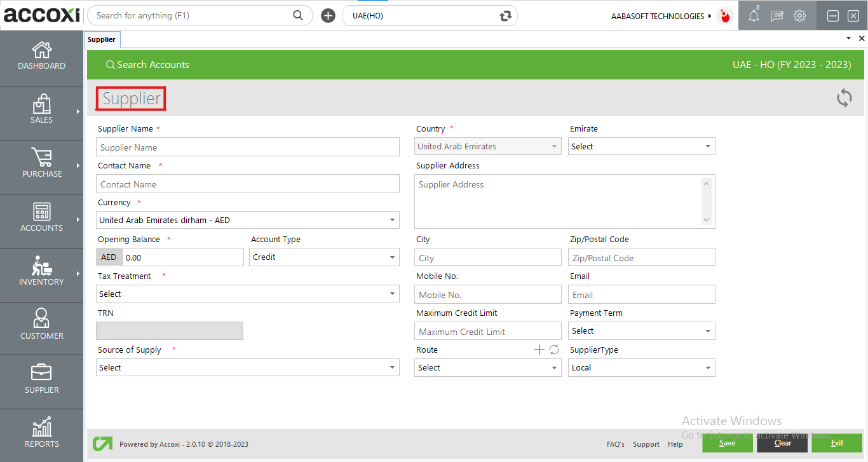Viewport: 868px width, 462px height.
Task: Open the settings gear icon
Action: [799, 17]
